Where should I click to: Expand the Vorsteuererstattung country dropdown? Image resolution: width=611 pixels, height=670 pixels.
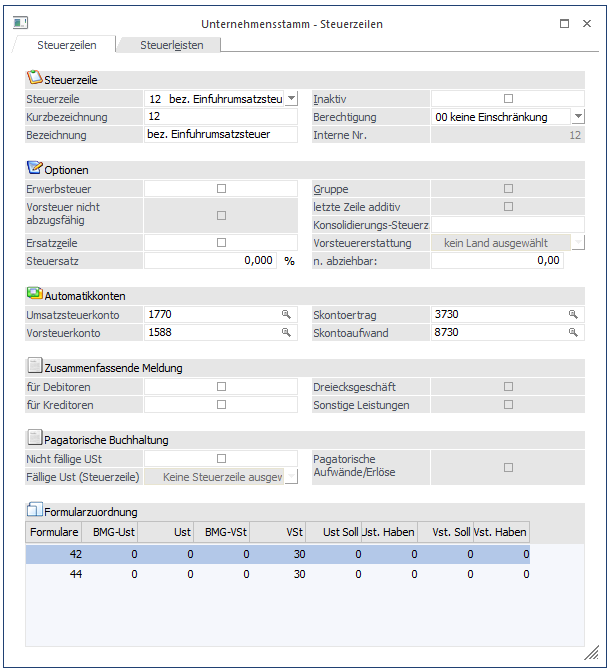578,242
